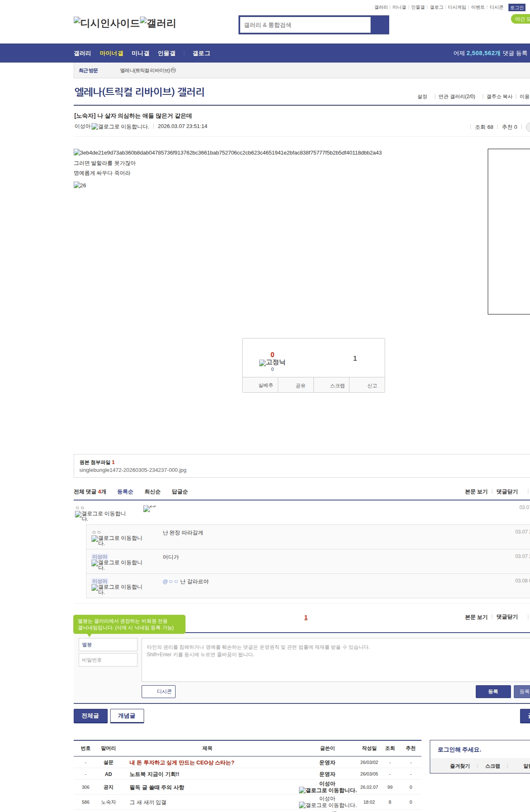This screenshot has height=812, width=530.
Task: Sort comments by 등록순
Action: click(125, 492)
